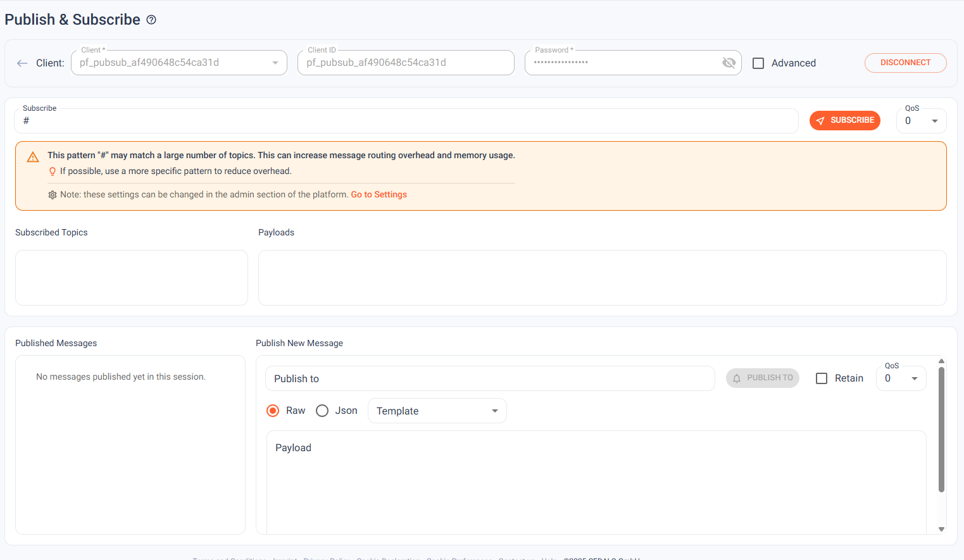Focus the Publish to topic field
Image resolution: width=964 pixels, height=560 pixels.
tap(490, 378)
